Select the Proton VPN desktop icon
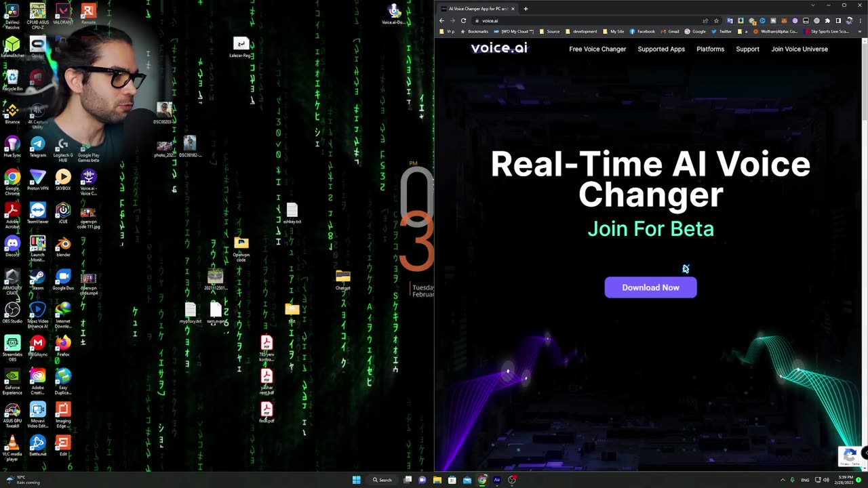The width and height of the screenshot is (868, 488). click(x=37, y=180)
